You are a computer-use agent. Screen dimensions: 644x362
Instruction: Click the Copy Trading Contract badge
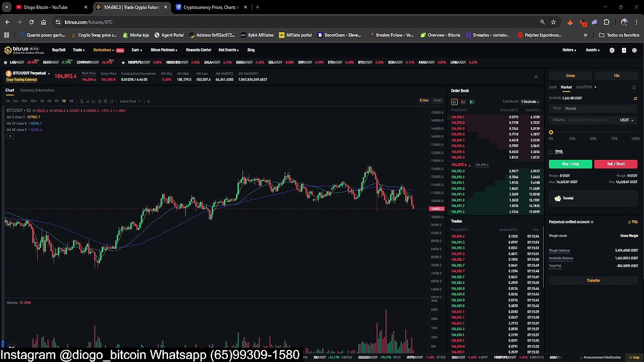[x=22, y=80]
